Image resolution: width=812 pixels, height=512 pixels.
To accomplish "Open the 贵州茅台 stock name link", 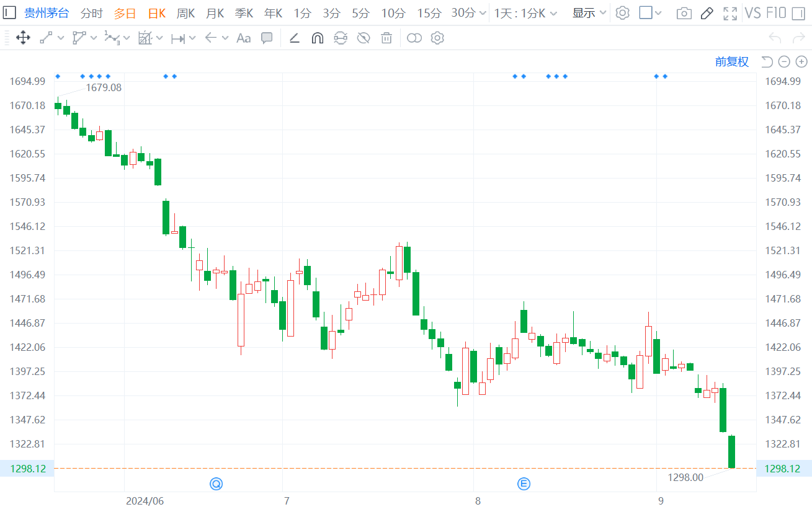I will (x=47, y=13).
